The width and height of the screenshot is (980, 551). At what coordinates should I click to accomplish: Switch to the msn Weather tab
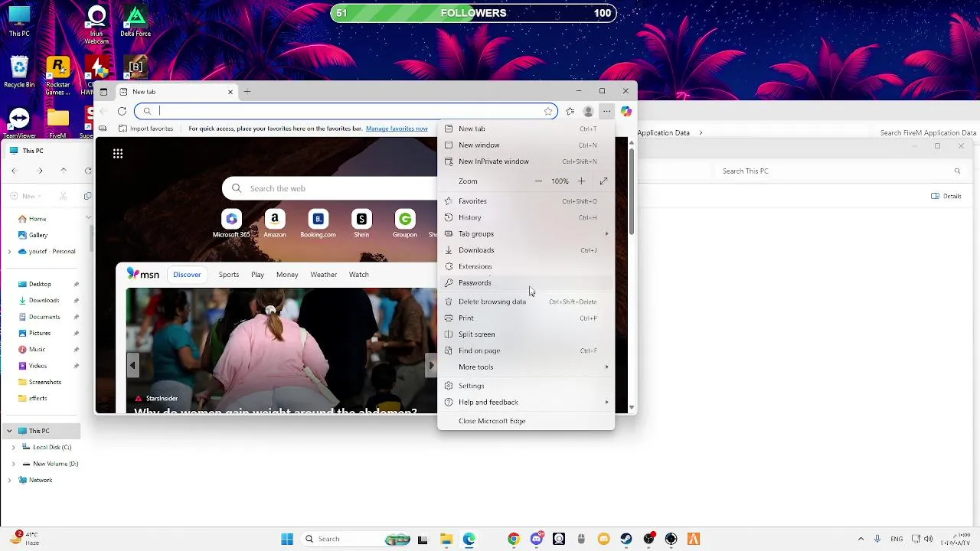click(x=323, y=275)
